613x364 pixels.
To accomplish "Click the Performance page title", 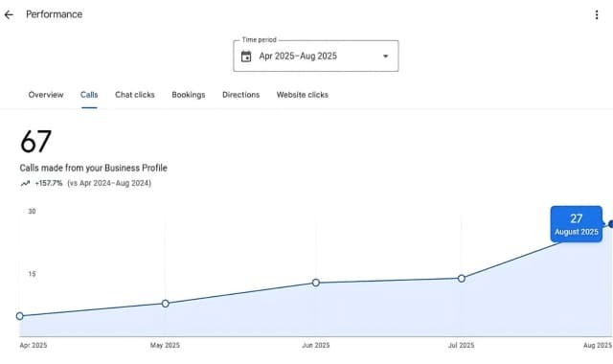I will click(x=55, y=14).
